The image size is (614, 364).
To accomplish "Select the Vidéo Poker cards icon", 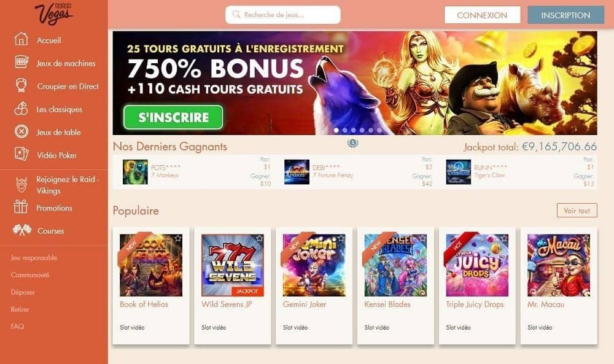I will point(21,154).
